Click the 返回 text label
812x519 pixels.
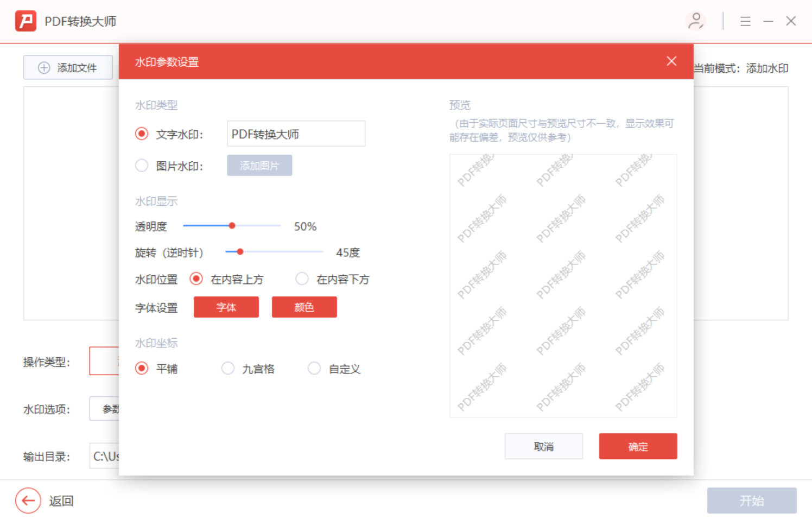coord(61,501)
